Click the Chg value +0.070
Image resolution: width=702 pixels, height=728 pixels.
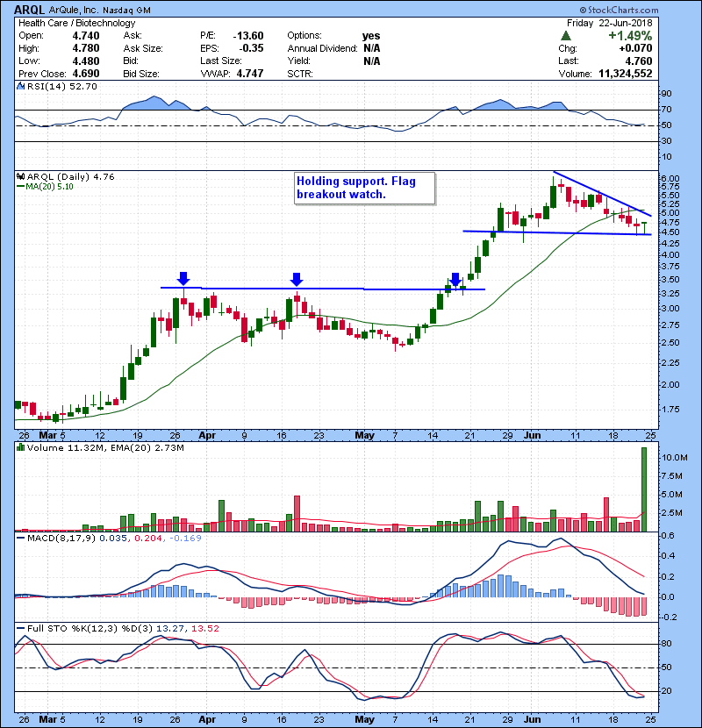tap(635, 48)
